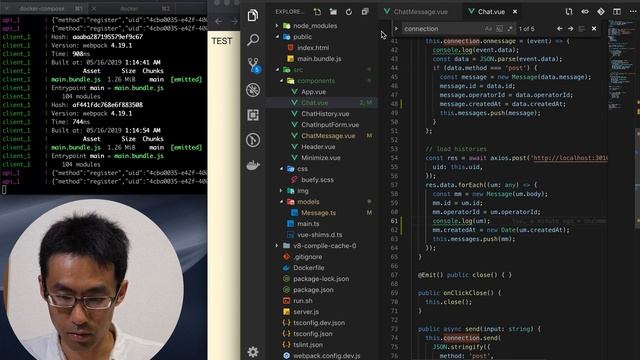
Task: Open the Manage gear in activity bar
Action: pos(253,351)
